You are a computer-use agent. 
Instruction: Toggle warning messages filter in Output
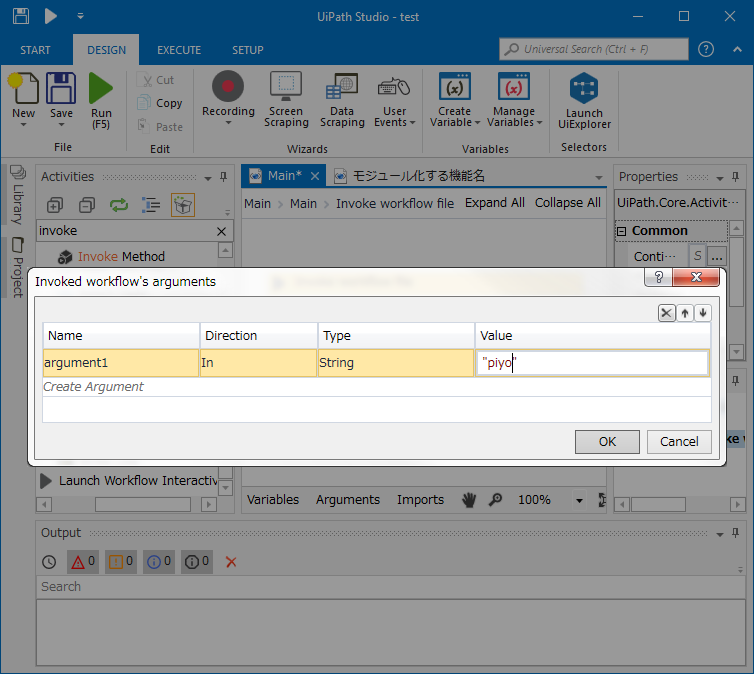pyautogui.click(x=121, y=562)
